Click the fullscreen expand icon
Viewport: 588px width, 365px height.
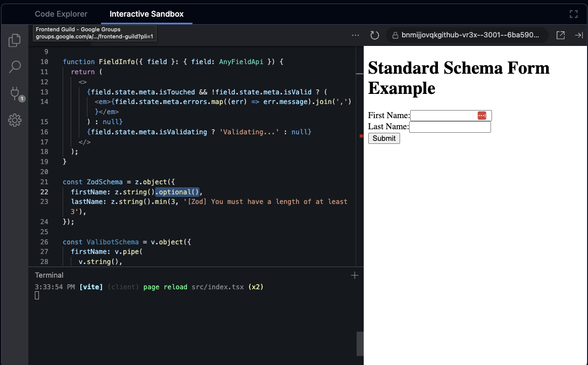(573, 14)
